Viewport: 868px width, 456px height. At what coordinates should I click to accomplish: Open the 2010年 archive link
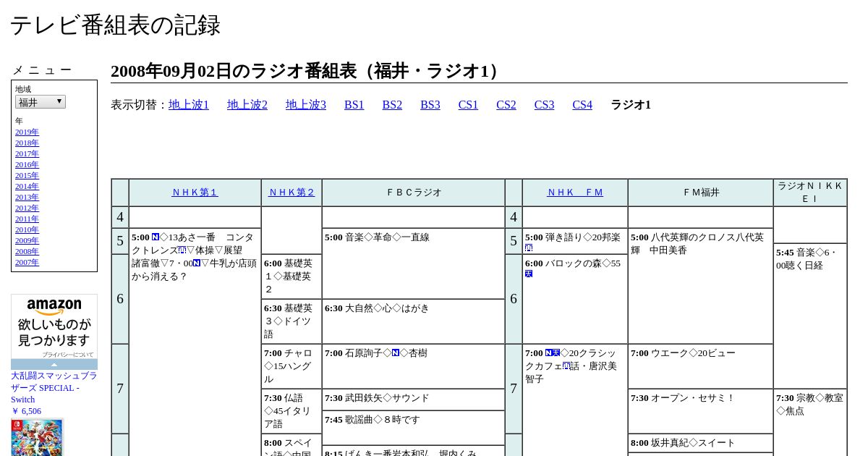pyautogui.click(x=27, y=230)
